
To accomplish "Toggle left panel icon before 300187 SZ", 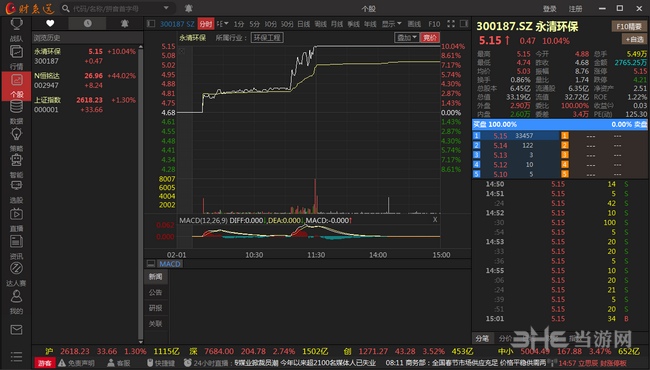I will coord(151,24).
